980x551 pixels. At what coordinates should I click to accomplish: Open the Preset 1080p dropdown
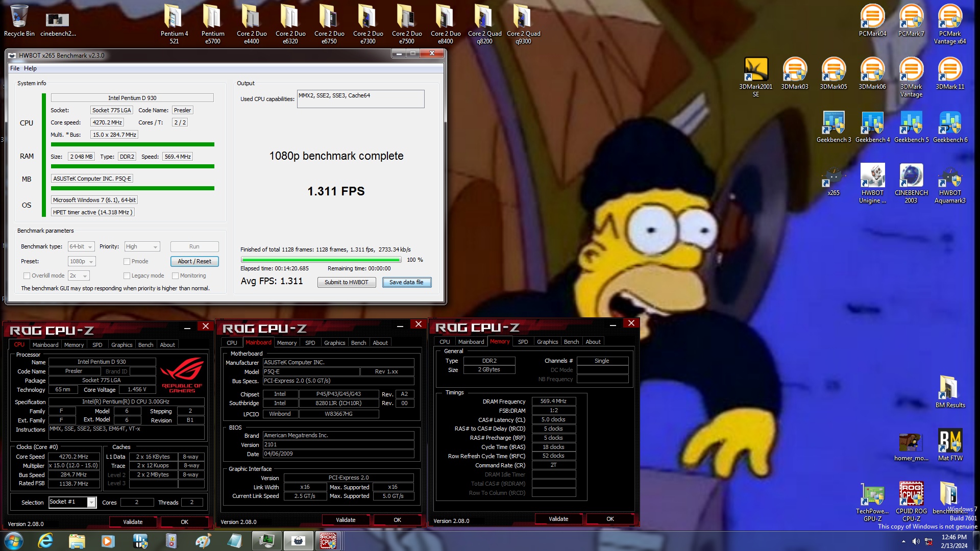click(x=82, y=261)
